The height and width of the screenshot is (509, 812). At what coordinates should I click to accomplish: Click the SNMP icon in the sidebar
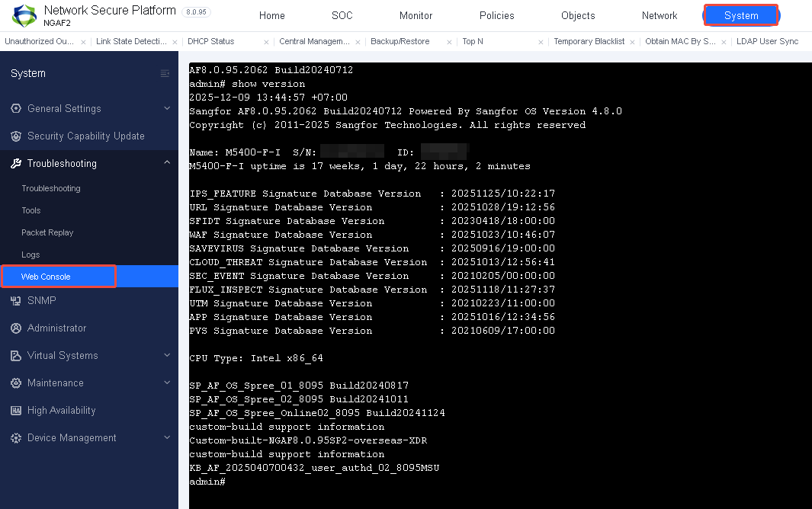16,301
